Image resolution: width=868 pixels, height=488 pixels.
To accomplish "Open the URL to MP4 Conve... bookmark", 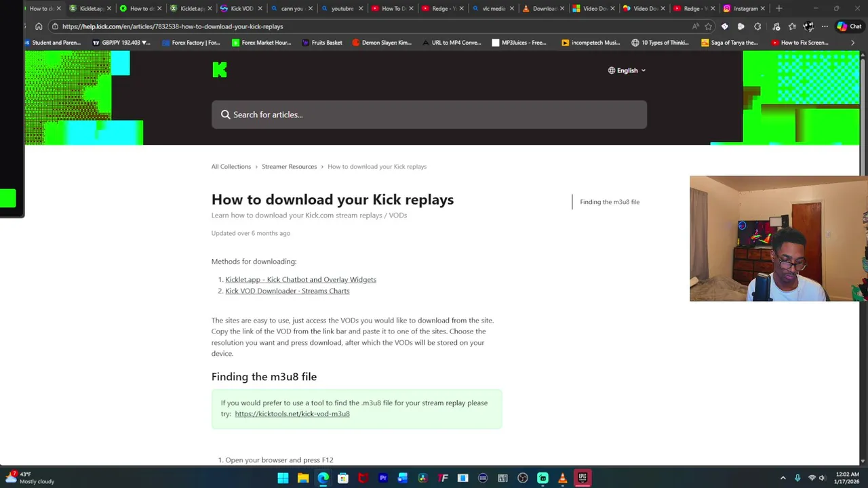I will coord(452,42).
